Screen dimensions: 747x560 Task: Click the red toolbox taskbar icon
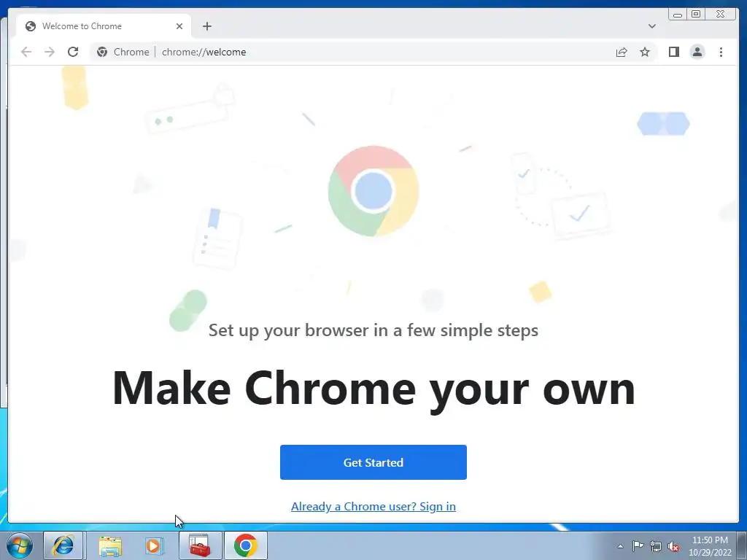tap(200, 545)
